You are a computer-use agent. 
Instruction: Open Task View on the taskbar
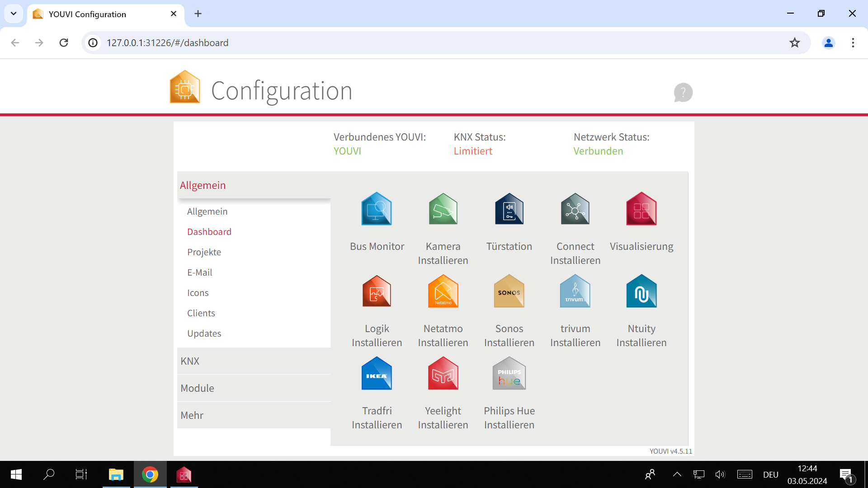(81, 474)
